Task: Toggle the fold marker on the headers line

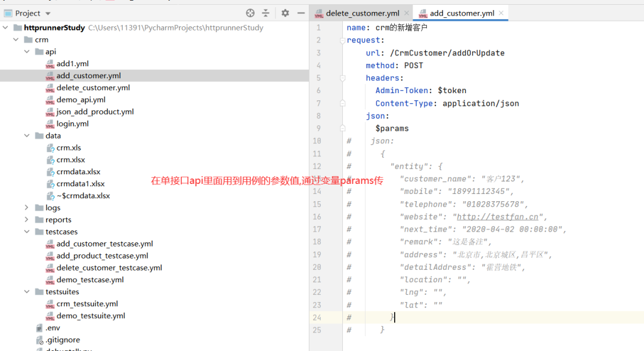Action: [x=342, y=78]
